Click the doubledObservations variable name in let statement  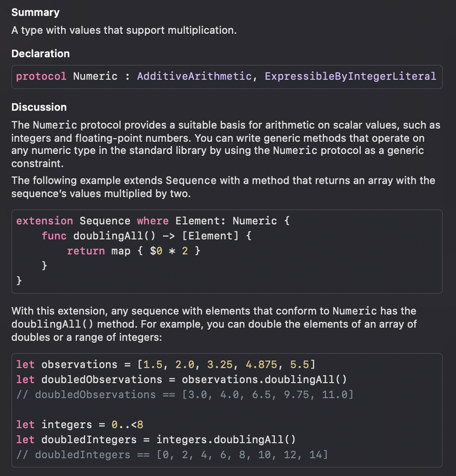coord(102,380)
